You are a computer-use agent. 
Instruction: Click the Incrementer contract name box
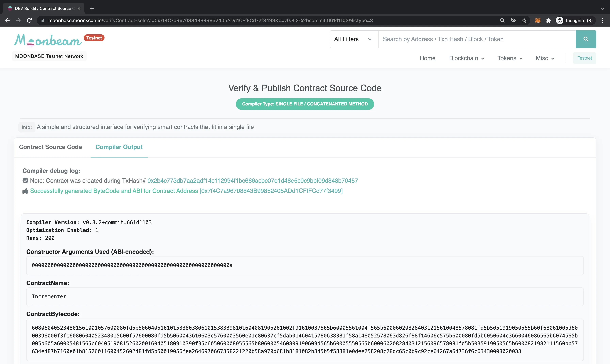coord(305,296)
